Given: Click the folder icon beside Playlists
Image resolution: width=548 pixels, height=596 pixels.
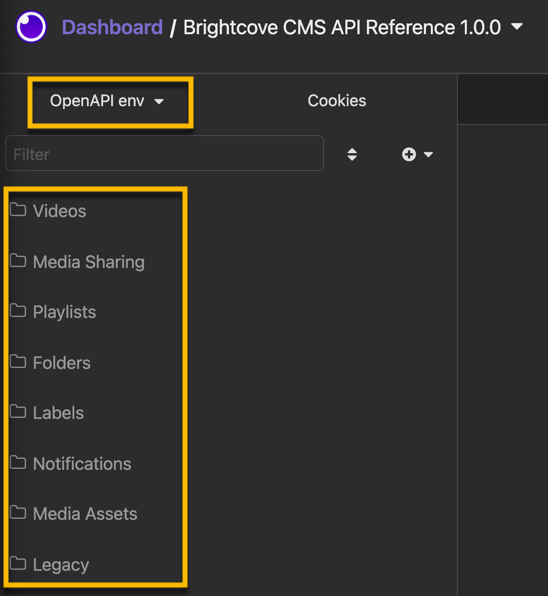Looking at the screenshot, I should click(18, 311).
